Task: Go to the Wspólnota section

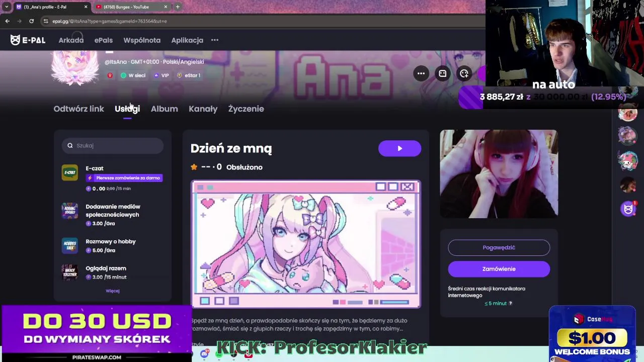Action: [x=142, y=40]
